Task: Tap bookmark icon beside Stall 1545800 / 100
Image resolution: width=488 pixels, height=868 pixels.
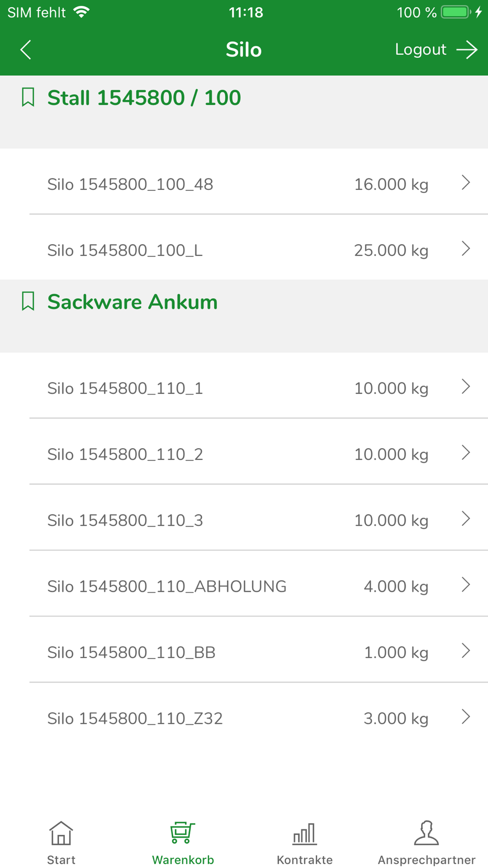Action: pyautogui.click(x=28, y=97)
